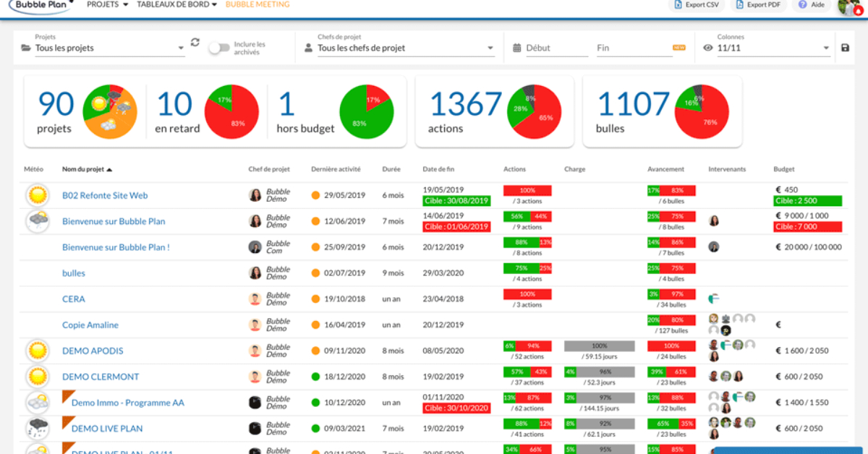Open the DEMO CLERMONT project link
This screenshot has height=454, width=868.
[101, 377]
